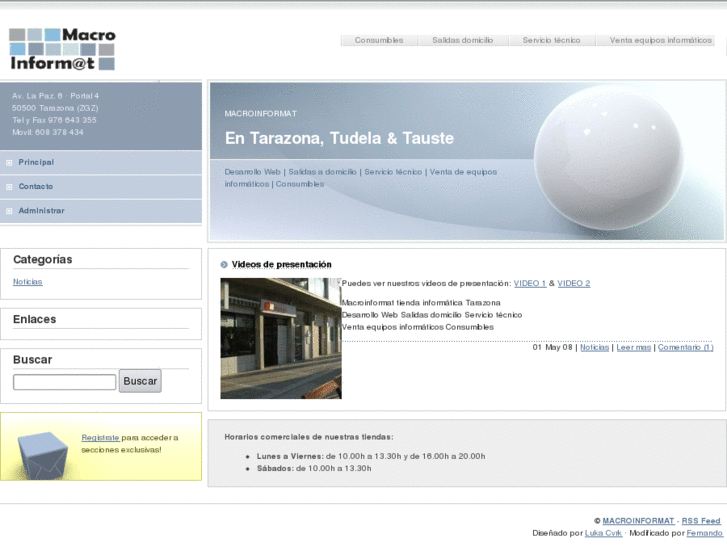The height and width of the screenshot is (545, 727).
Task: Open the Videos de presentación post title
Action: (x=281, y=264)
